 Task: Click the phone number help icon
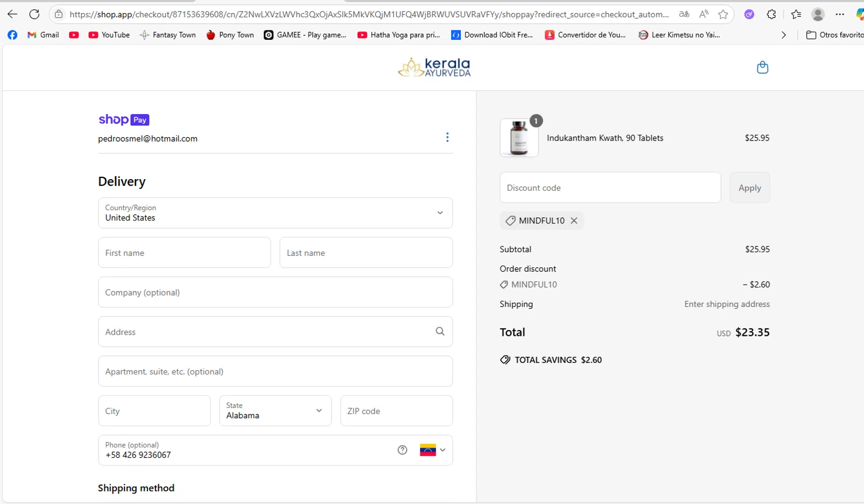click(x=402, y=450)
